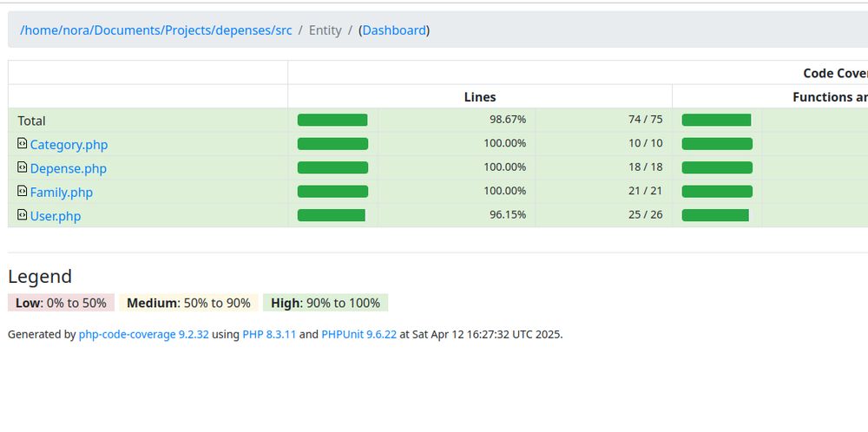Click the file icon beside Category.php
The image size is (868, 432).
(23, 143)
